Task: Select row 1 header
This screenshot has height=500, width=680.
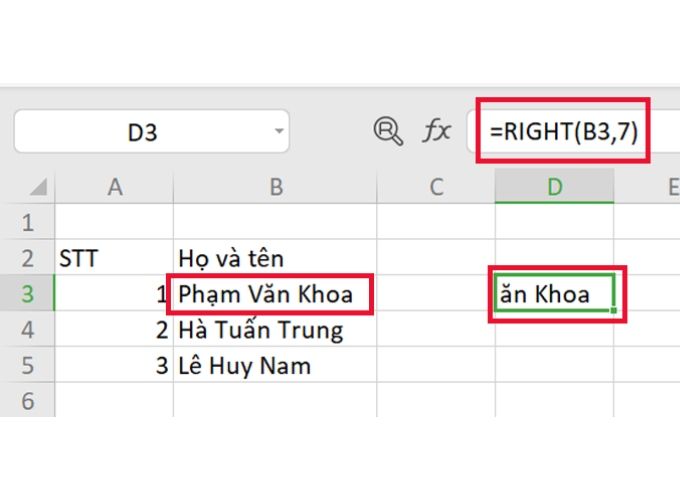Action: 27,221
